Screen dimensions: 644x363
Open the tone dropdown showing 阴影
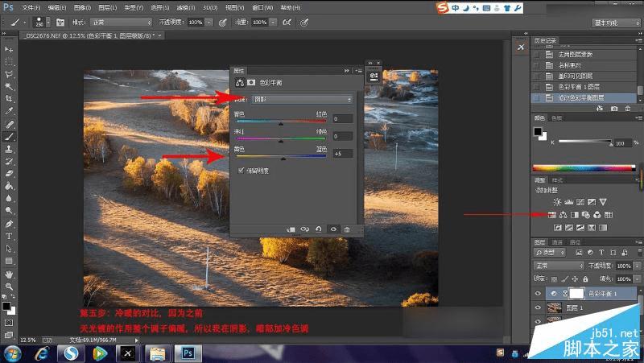pos(303,99)
